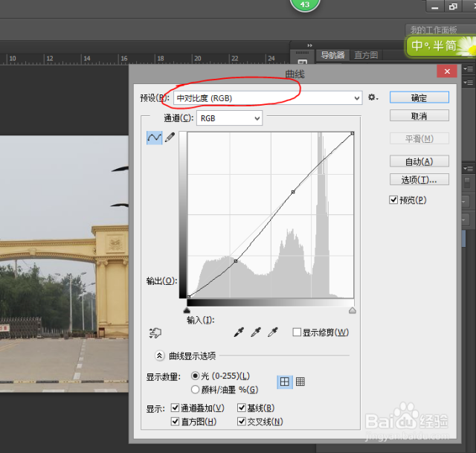Click the collapsed panel icon below arrows
476x453 pixels.
click(x=303, y=62)
